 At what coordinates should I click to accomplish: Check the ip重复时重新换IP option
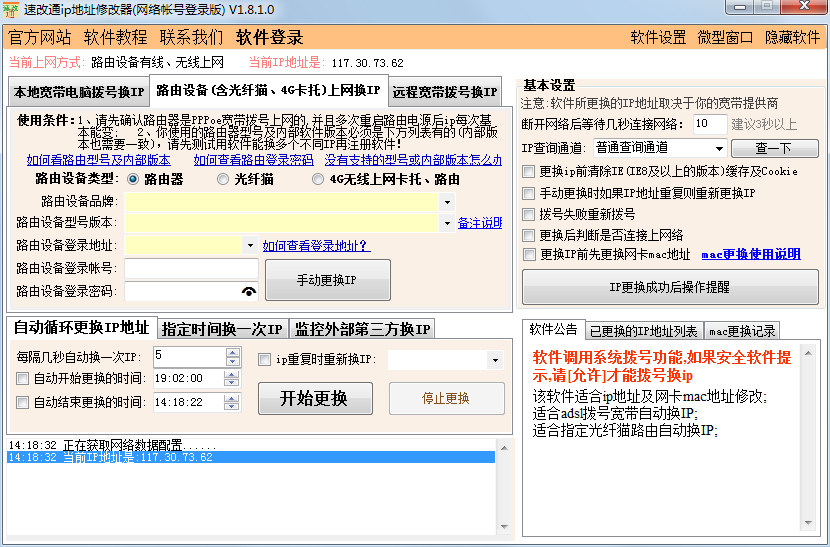[265, 360]
